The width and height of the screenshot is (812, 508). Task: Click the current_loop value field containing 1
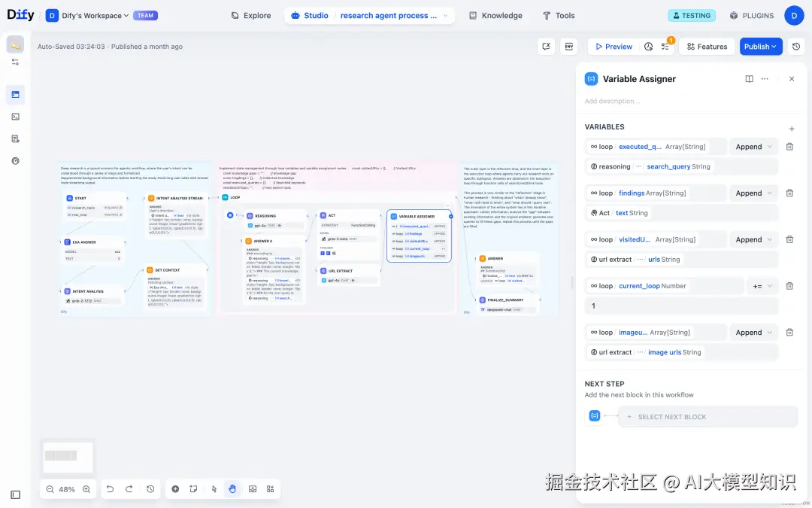click(x=681, y=306)
